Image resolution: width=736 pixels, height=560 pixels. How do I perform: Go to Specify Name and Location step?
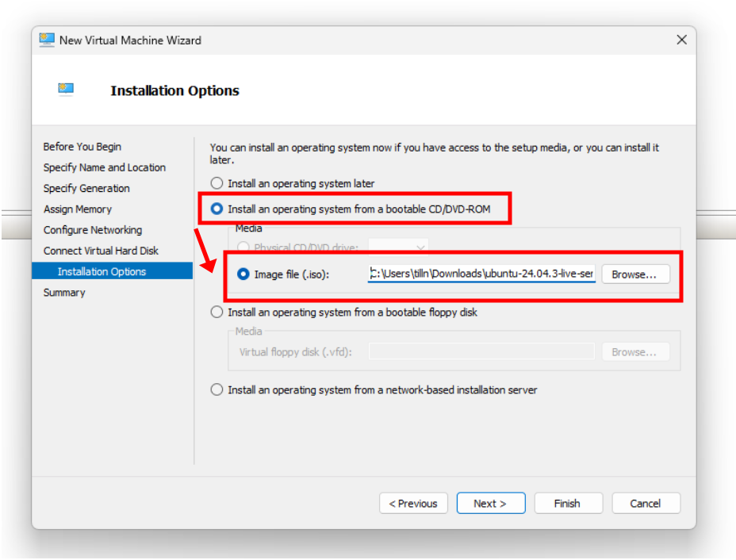point(105,167)
